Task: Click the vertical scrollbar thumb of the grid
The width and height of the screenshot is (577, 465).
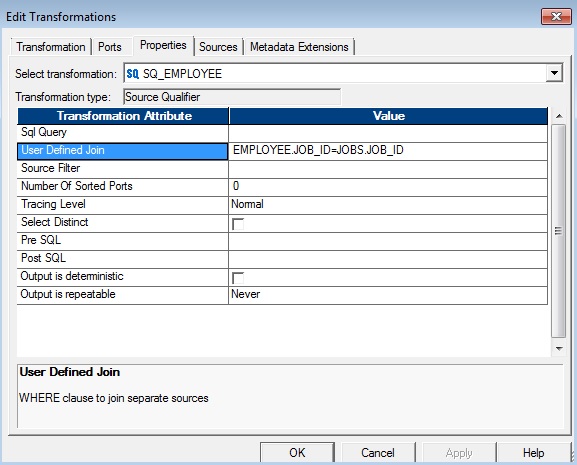Action: click(x=559, y=231)
